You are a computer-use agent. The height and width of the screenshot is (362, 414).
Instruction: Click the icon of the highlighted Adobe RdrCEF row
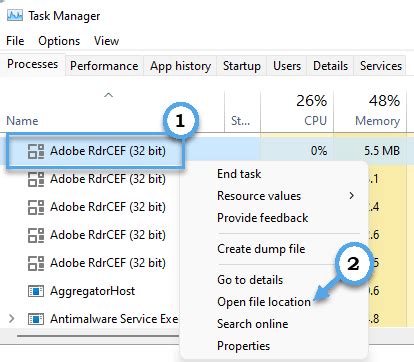pos(36,151)
